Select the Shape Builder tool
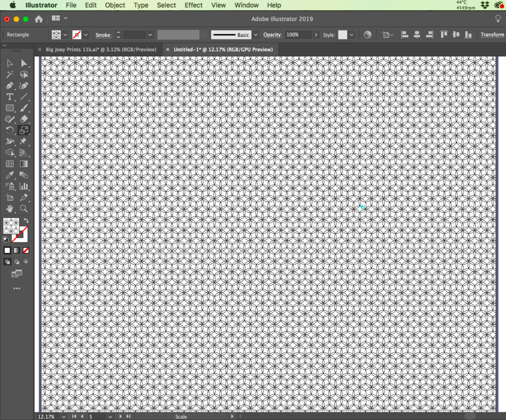Screen dimensions: 506x420 (x=10, y=153)
